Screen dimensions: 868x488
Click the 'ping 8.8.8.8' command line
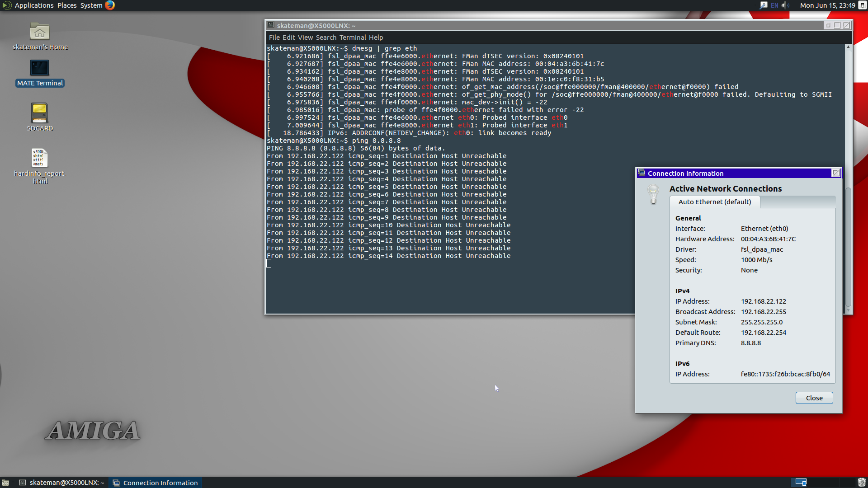click(334, 141)
